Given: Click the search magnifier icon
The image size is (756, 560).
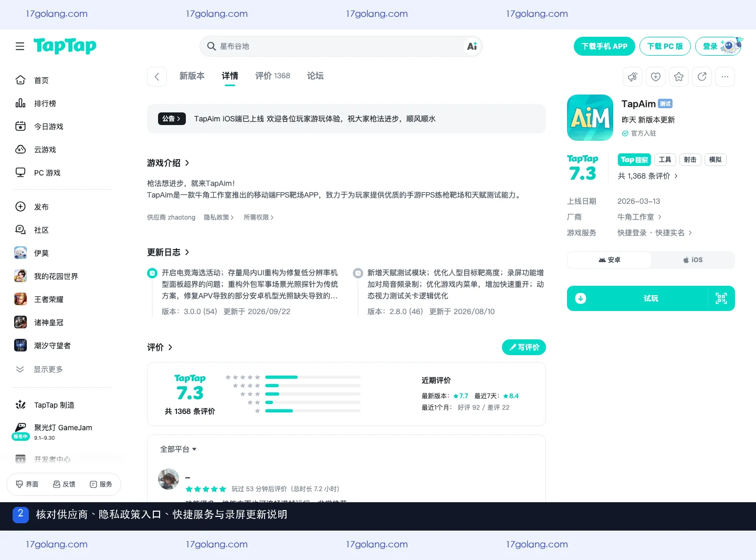Looking at the screenshot, I should click(x=211, y=46).
